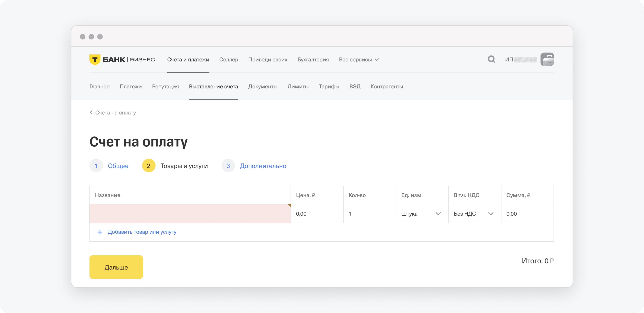The height and width of the screenshot is (313, 644).
Task: Open the Тарифы sub-tab
Action: 329,86
